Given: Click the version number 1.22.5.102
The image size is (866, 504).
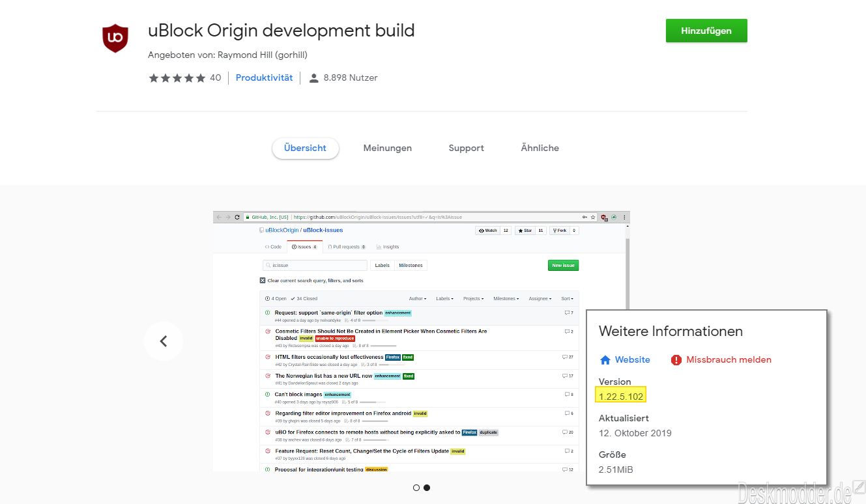Looking at the screenshot, I should [x=621, y=396].
